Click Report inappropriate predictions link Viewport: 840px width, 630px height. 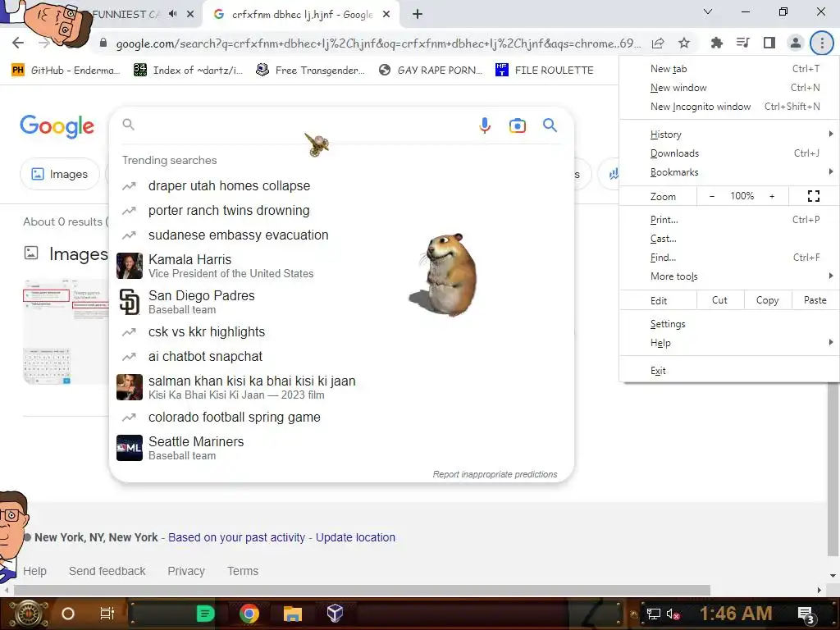(495, 474)
